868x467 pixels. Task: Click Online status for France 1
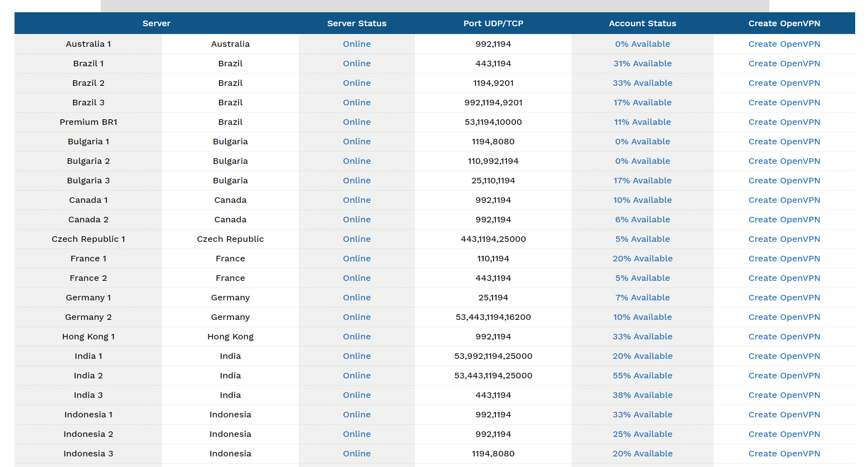[357, 259]
